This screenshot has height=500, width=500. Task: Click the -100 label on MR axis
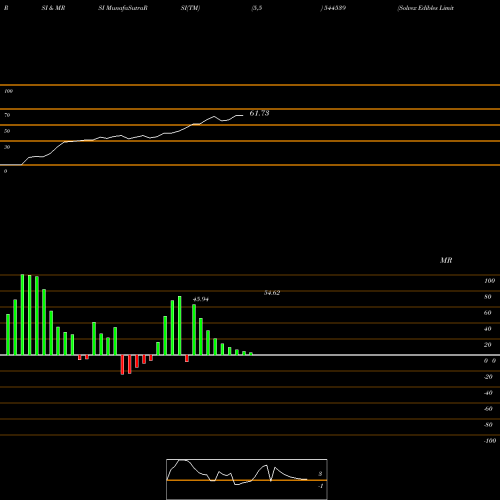click(490, 441)
